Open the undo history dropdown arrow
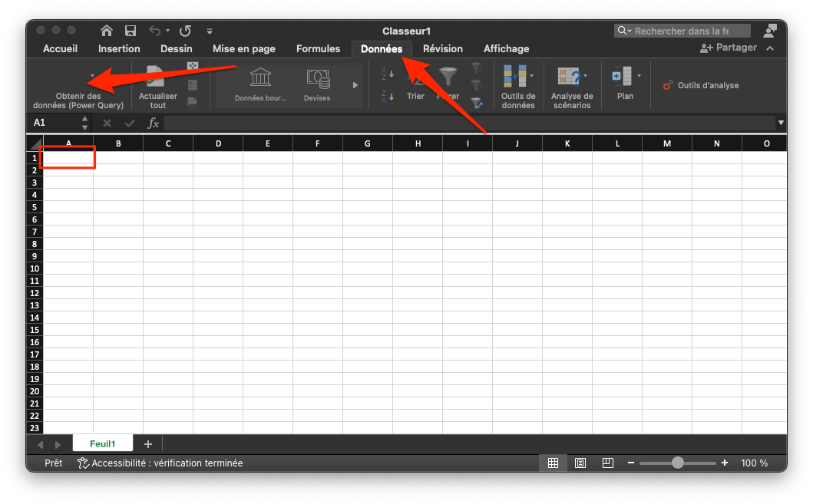The width and height of the screenshot is (813, 504). [167, 31]
